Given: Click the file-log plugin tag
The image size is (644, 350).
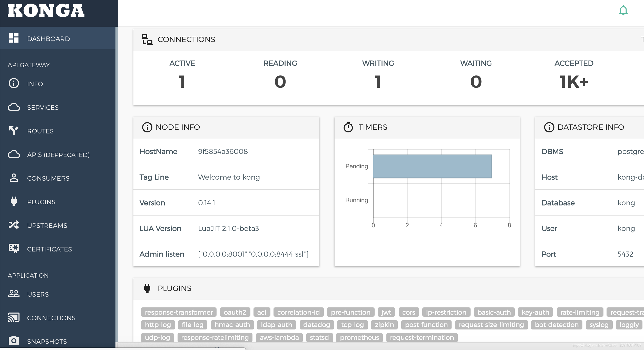Looking at the screenshot, I should 193,325.
